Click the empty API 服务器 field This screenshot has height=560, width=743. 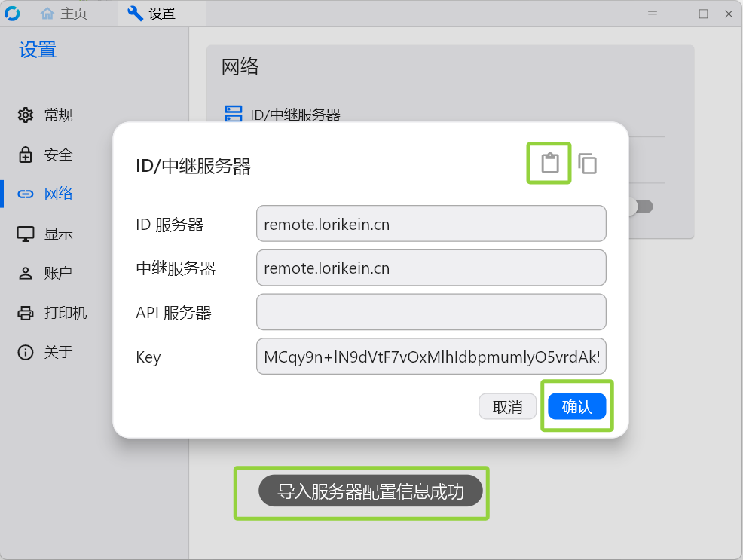(x=431, y=312)
